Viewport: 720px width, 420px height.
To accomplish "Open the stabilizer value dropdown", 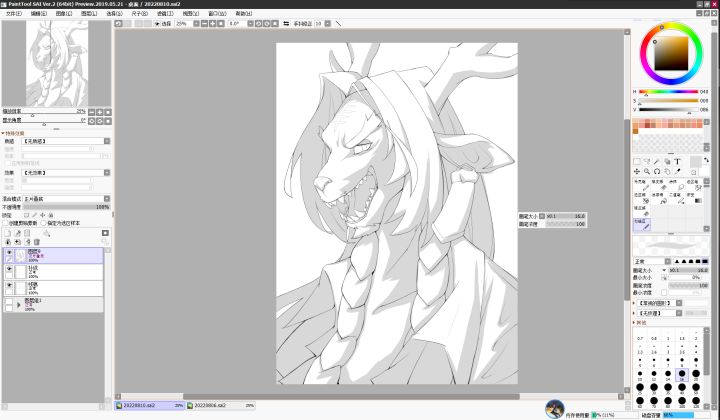I will [327, 23].
